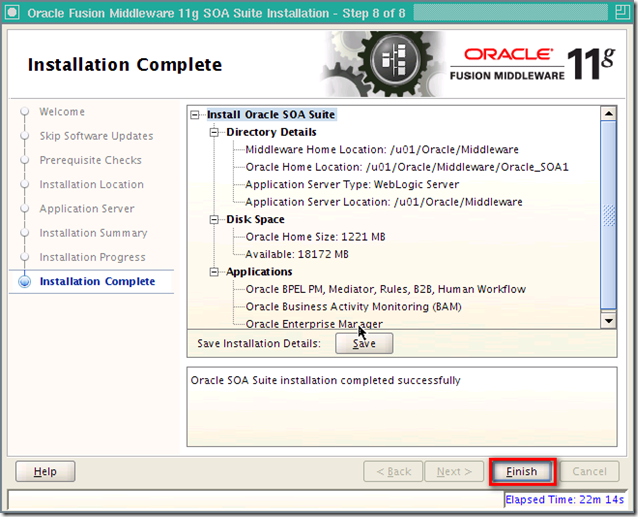The width and height of the screenshot is (638, 517).
Task: Click the summary scrollbar up arrow
Action: pos(609,113)
